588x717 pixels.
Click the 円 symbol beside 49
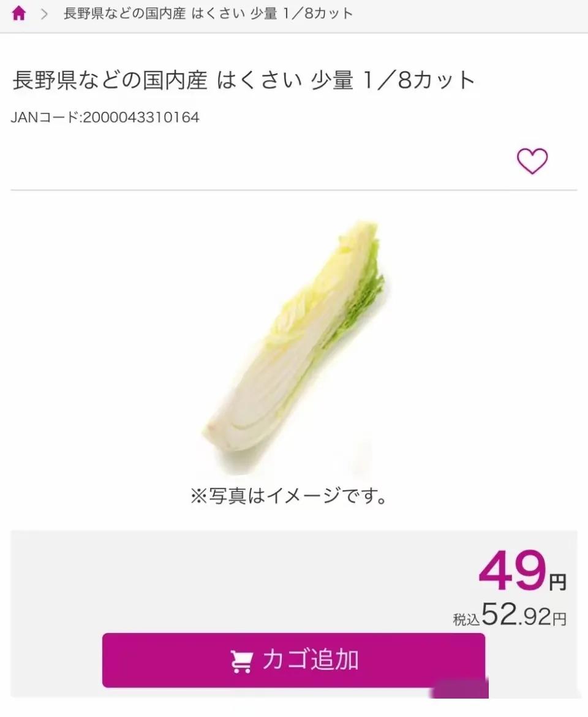[x=558, y=582]
